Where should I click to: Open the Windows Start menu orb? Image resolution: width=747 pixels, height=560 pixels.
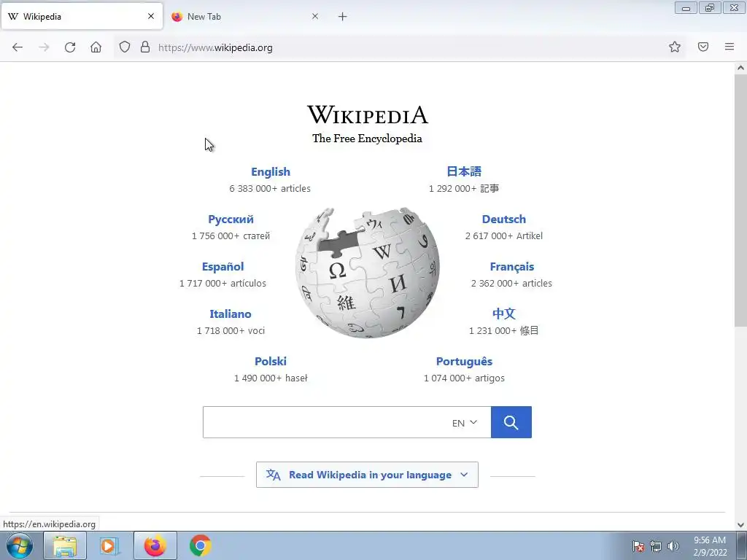pos(20,545)
